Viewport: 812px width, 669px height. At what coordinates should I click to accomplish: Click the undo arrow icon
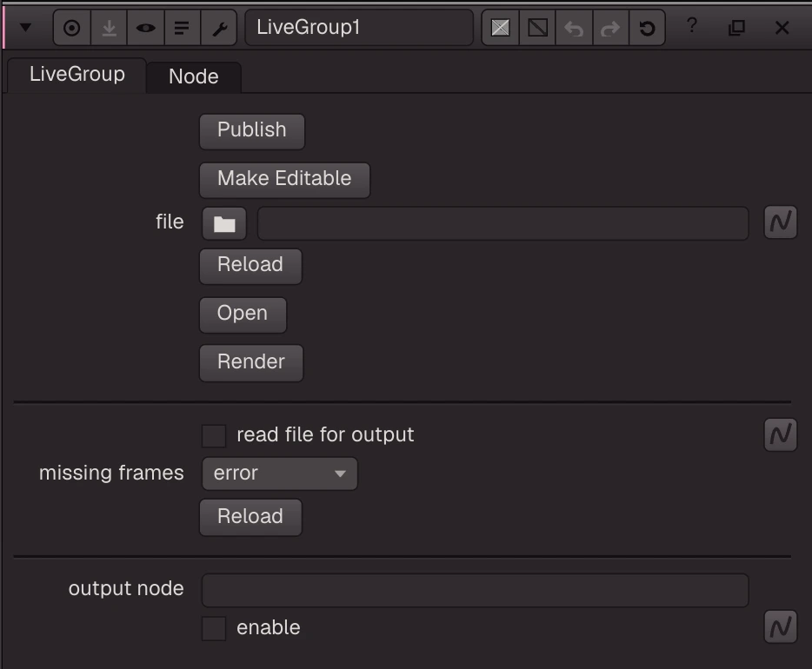click(x=574, y=28)
